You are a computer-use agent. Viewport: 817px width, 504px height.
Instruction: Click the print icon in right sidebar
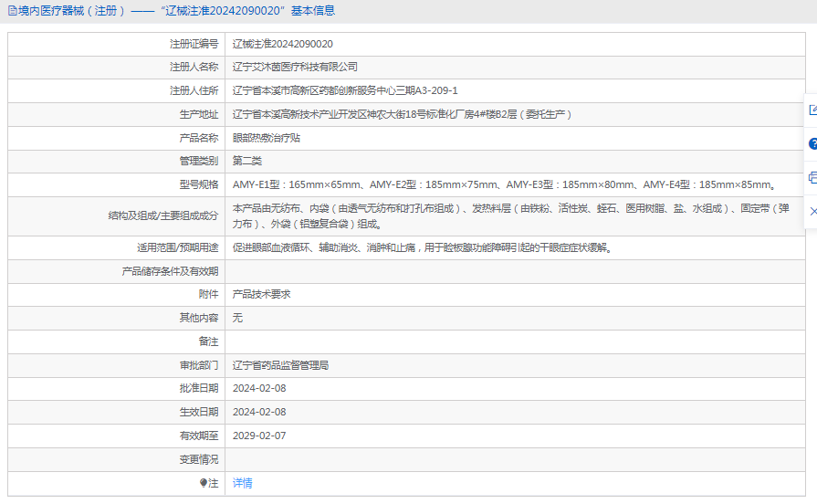[812, 178]
